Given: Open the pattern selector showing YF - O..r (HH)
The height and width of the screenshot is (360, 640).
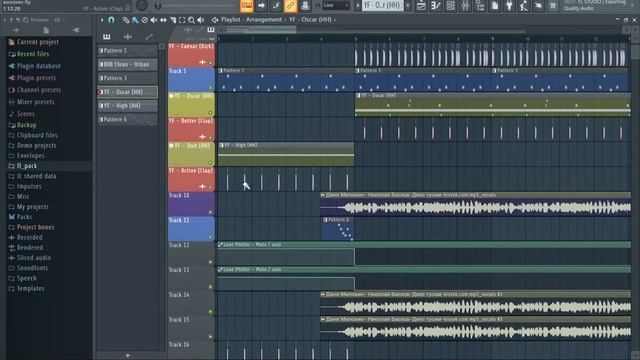Looking at the screenshot, I should (382, 5).
